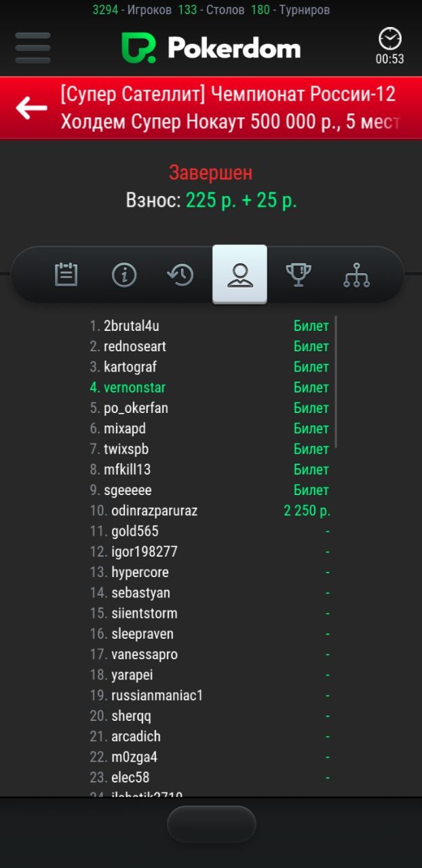Select player odinrazparuraz with 2 250 р. prize

pyautogui.click(x=154, y=511)
